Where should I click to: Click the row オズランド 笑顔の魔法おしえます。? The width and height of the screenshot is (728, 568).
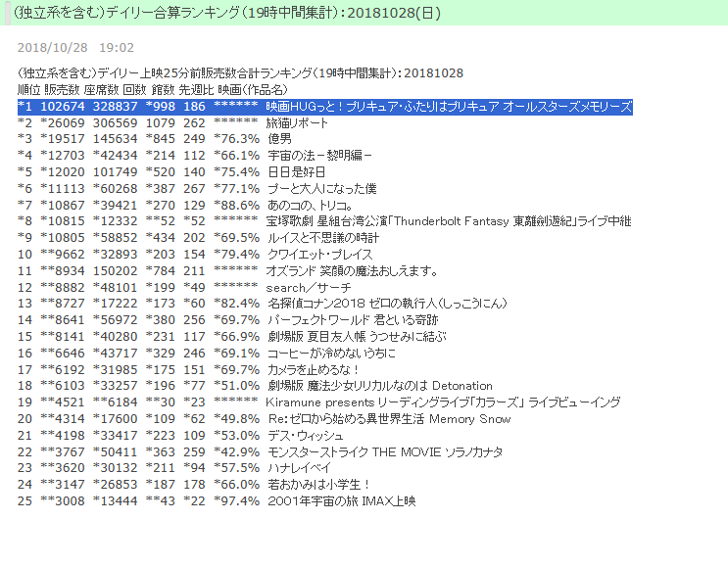228,271
